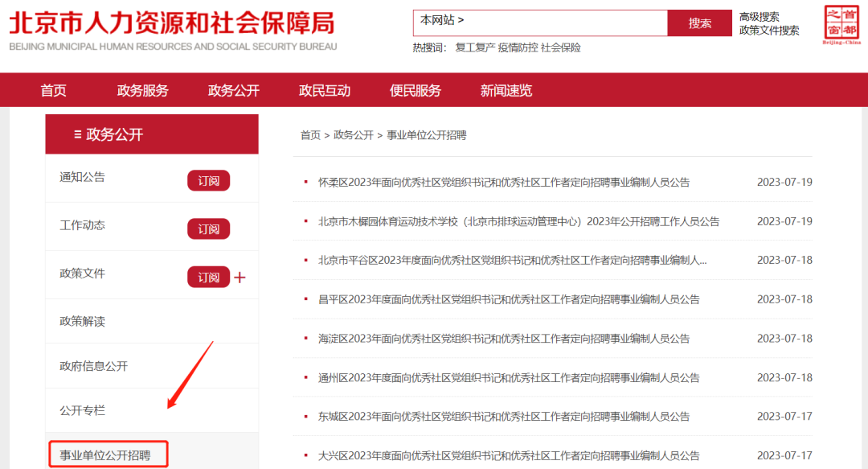Viewport: 868px width, 469px height.
Task: Click the red 搜索 search button
Action: 700,23
